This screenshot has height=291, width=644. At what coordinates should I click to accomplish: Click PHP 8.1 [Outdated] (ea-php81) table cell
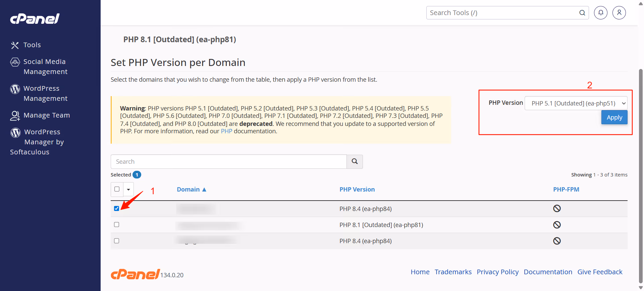tap(381, 225)
